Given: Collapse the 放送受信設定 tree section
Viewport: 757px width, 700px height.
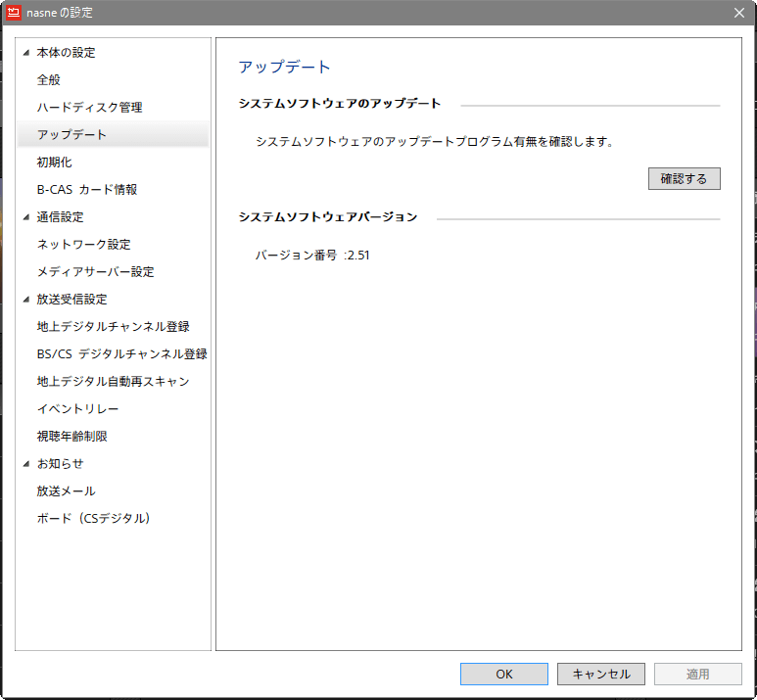Looking at the screenshot, I should tap(26, 300).
